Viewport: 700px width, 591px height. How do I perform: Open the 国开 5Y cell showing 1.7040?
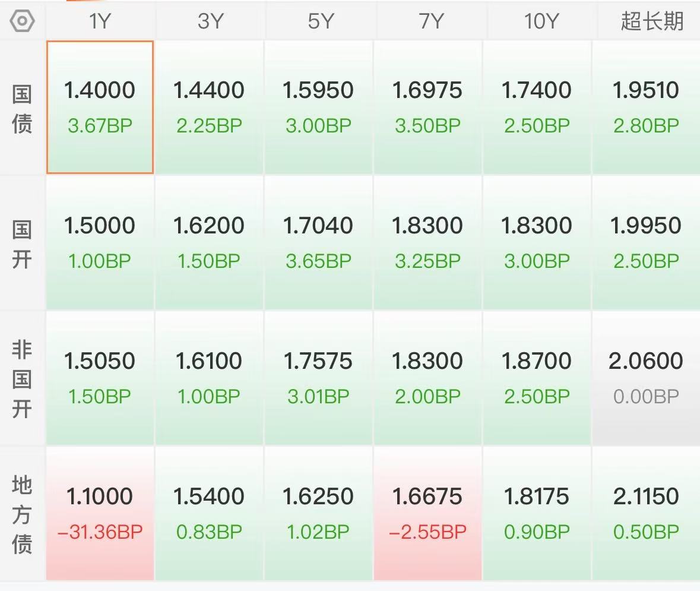coord(318,242)
